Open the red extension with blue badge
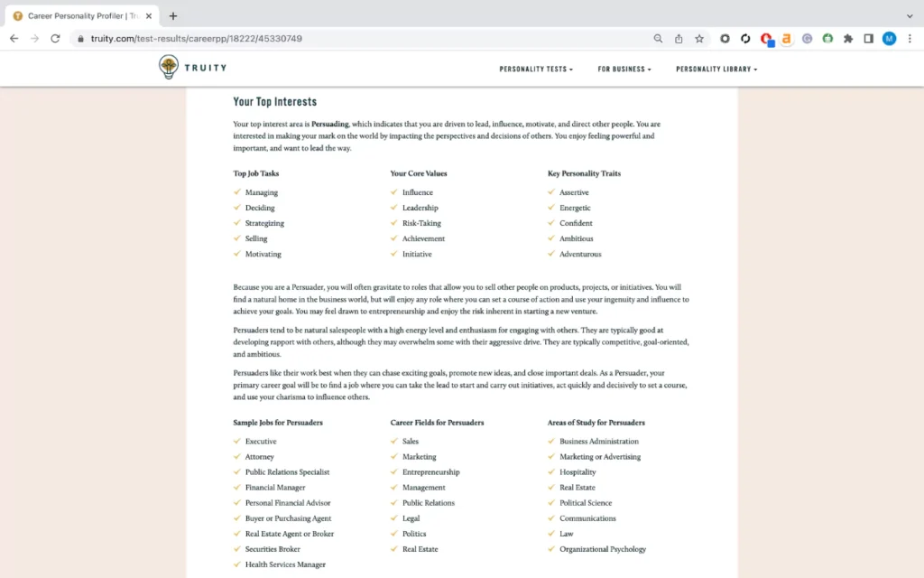924x578 pixels. point(767,39)
